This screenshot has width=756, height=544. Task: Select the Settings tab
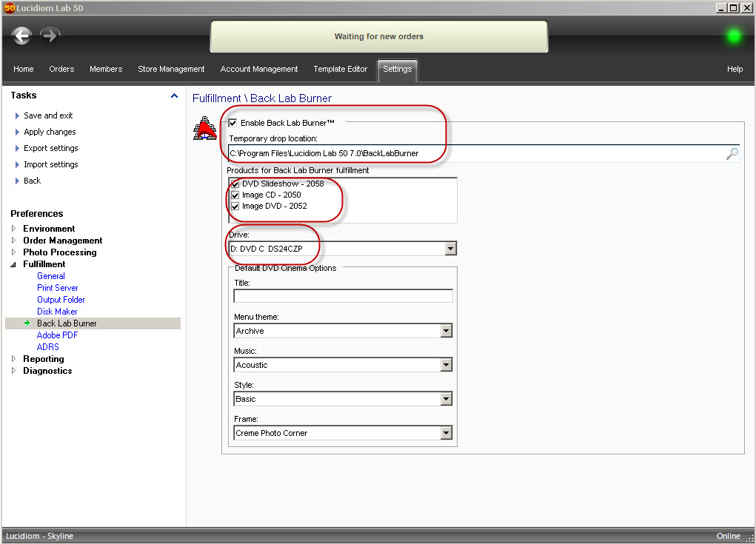(x=398, y=70)
